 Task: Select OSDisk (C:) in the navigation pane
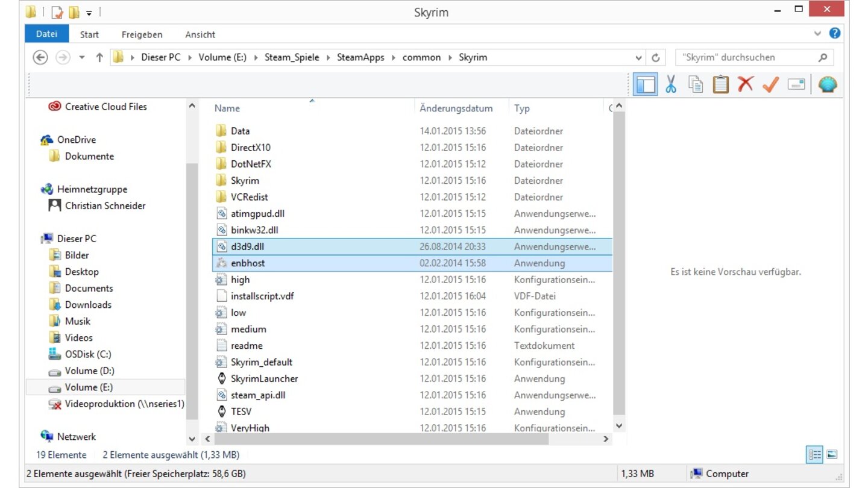pos(80,354)
